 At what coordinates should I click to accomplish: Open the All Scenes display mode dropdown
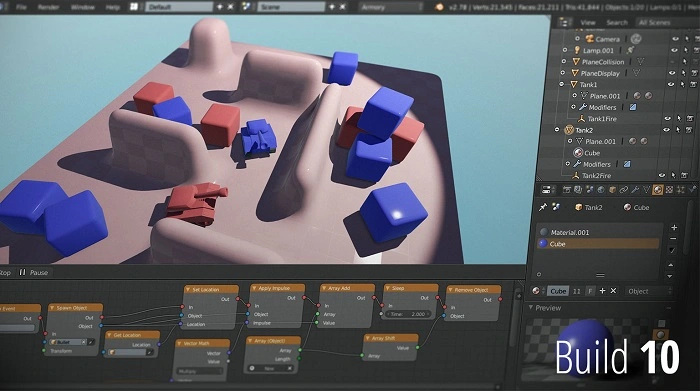click(x=665, y=22)
